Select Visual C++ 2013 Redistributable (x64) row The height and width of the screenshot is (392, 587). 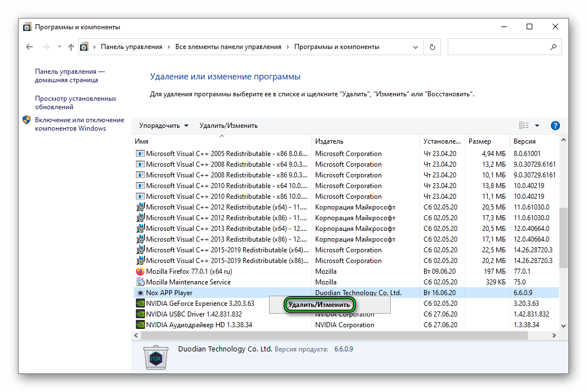[x=346, y=229]
